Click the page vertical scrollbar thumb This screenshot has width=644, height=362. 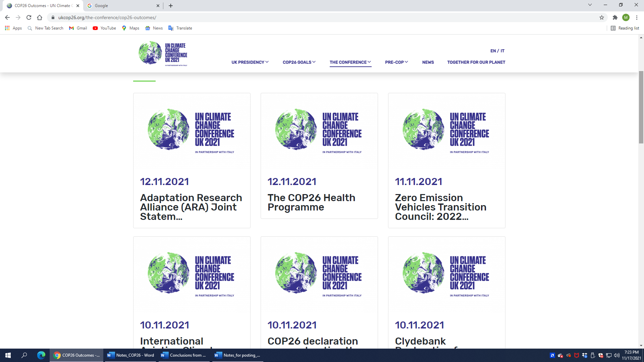tap(641, 107)
